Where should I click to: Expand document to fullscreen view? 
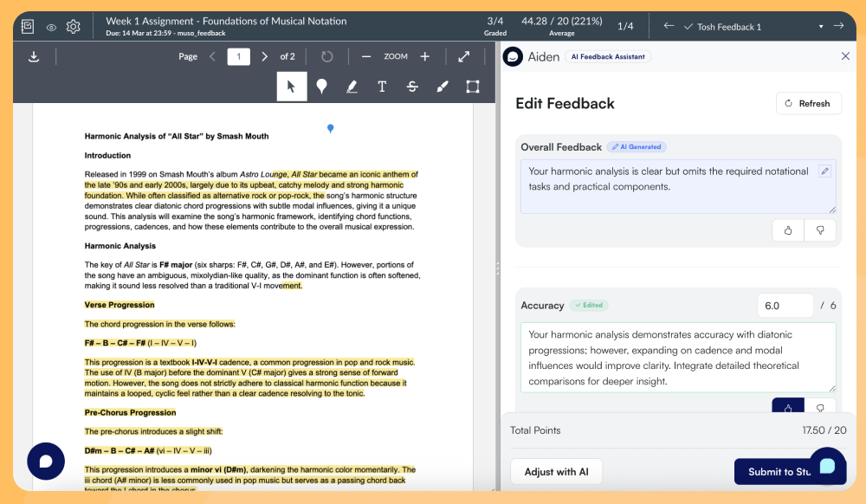coord(464,56)
